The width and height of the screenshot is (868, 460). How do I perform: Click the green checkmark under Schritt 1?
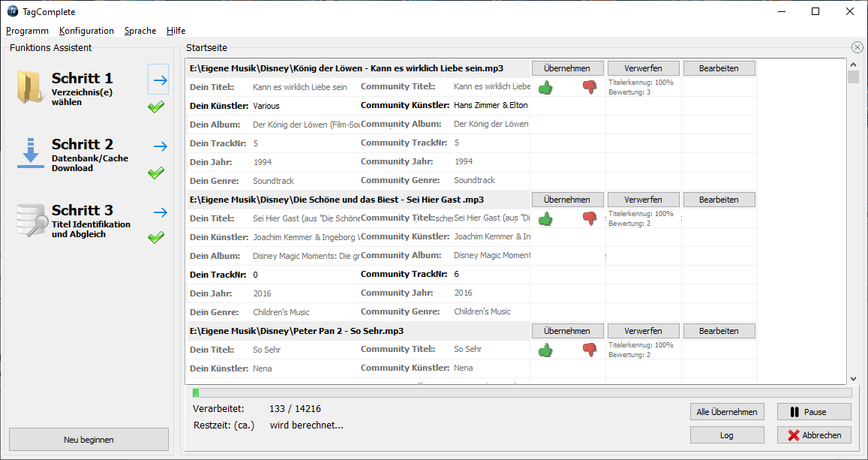[x=156, y=107]
